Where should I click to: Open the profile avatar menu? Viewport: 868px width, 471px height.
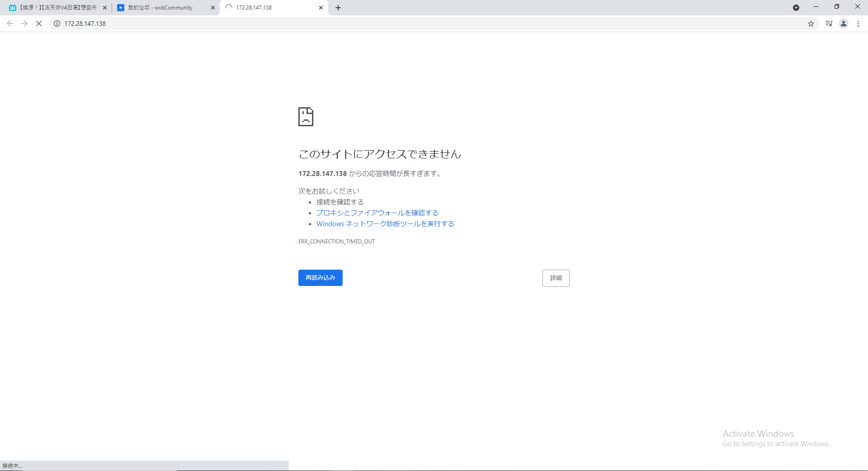click(x=844, y=24)
